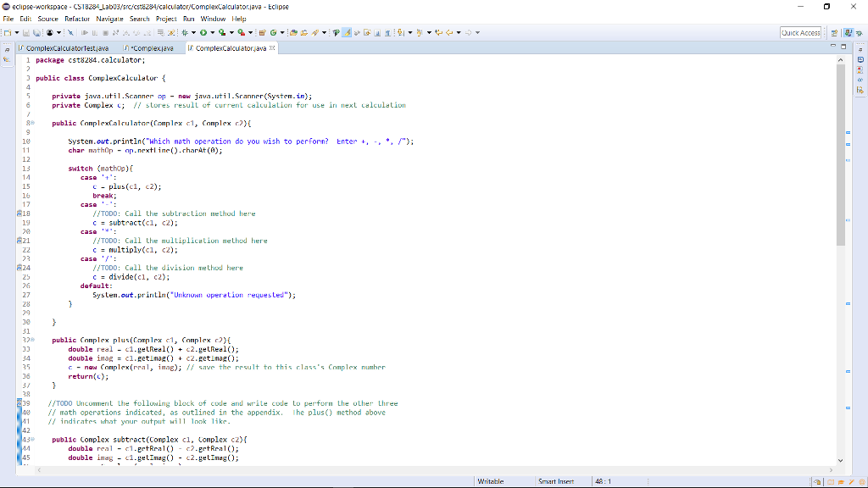Screen dimensions: 868x488
Task: Expand the Back navigation history dropdown
Action: pos(458,33)
